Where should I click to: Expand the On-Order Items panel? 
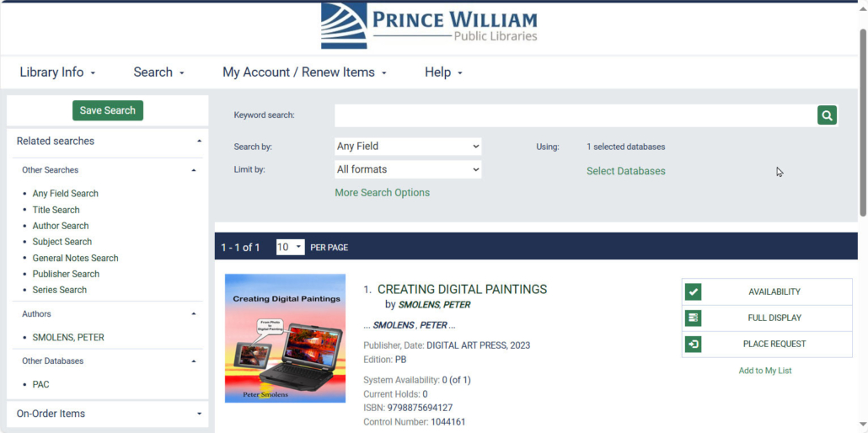pos(199,414)
